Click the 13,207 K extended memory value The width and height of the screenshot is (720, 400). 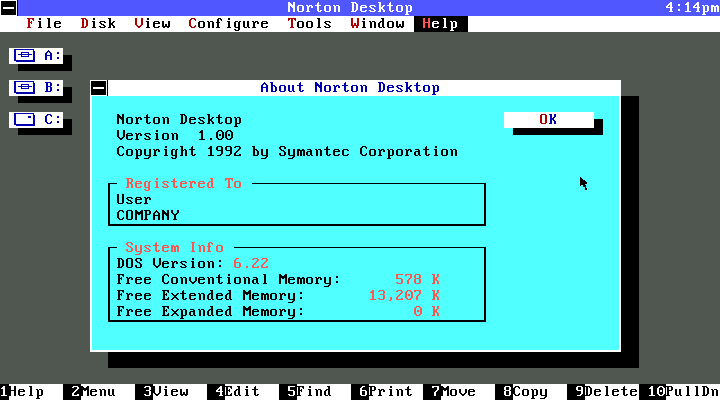click(404, 295)
